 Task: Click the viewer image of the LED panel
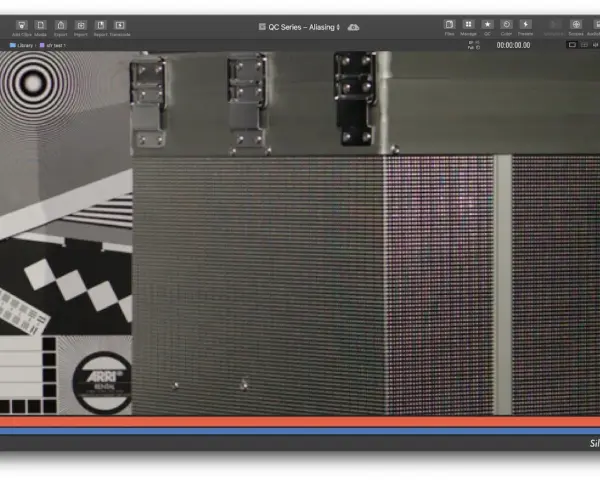pos(300,233)
